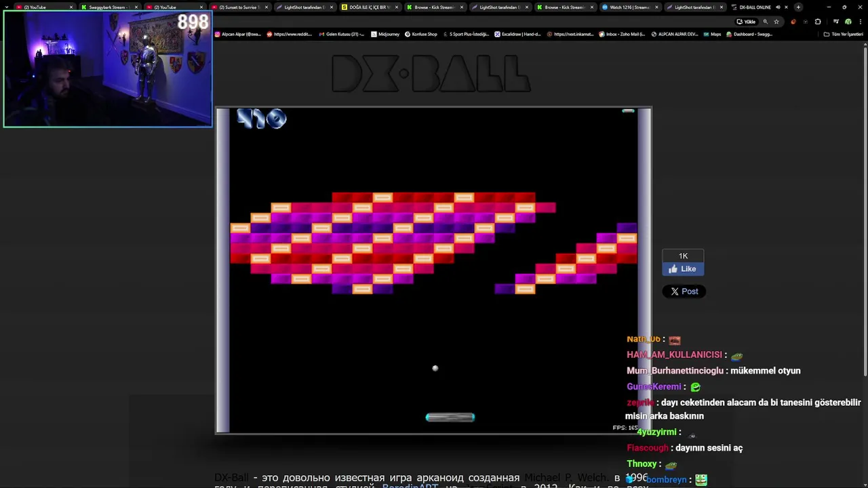Open Gelen Kutusu Gmail bookmark
Screen dimensions: 868x488
(342, 34)
